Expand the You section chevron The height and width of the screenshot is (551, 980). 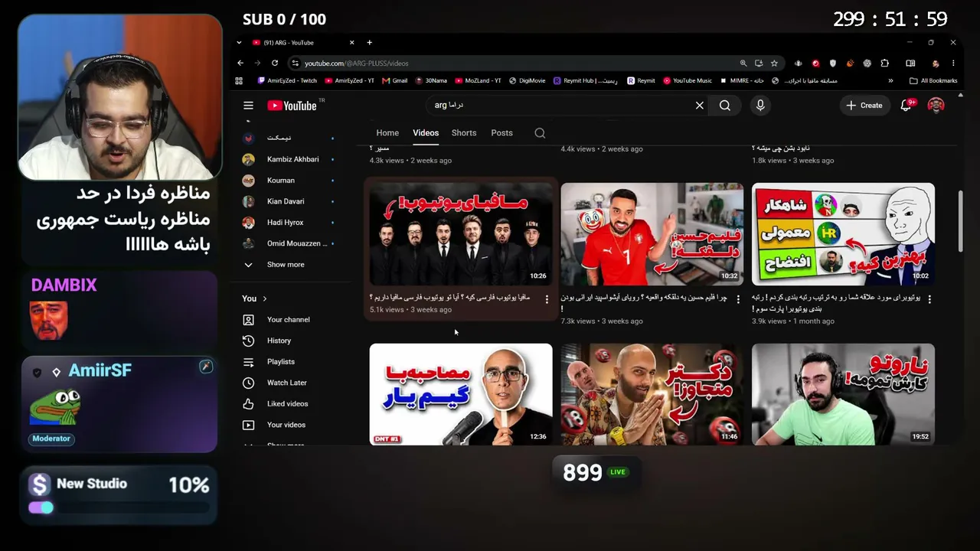coord(265,298)
